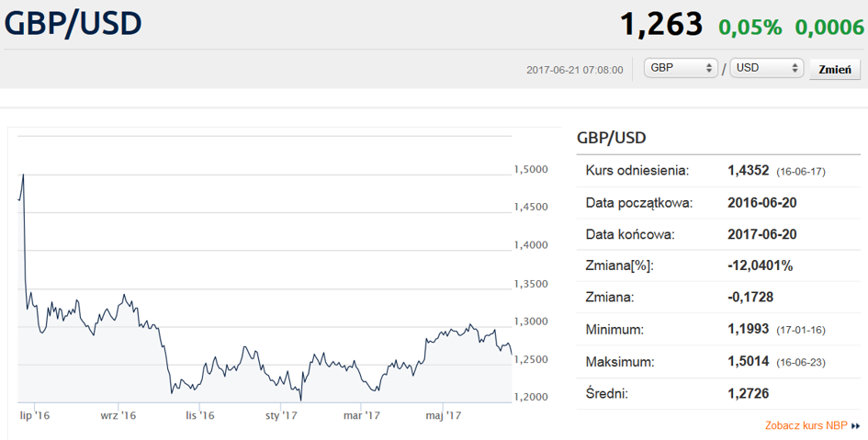Image resolution: width=868 pixels, height=440 pixels.
Task: Click the current rate 1,263
Action: (x=661, y=25)
